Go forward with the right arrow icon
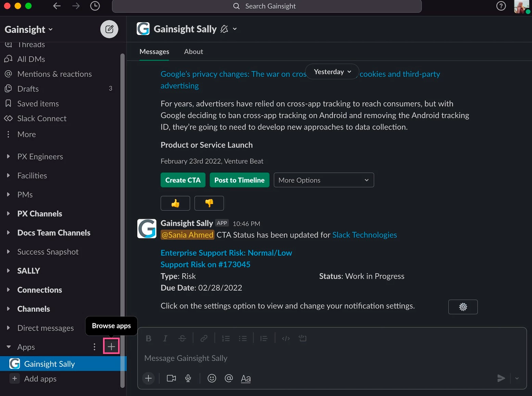Image resolution: width=532 pixels, height=396 pixels. point(76,6)
